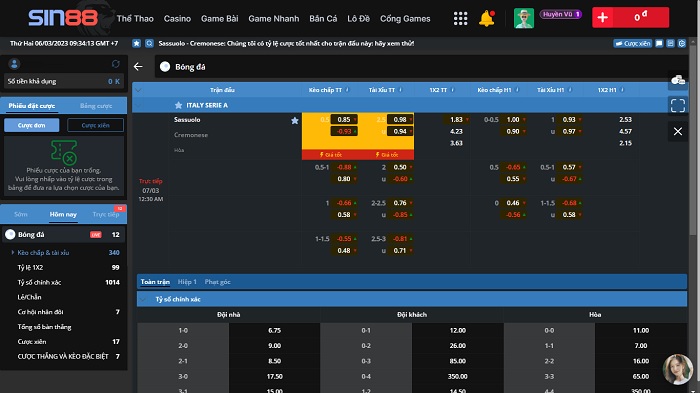Click the search icon in ticker bar
This screenshot has height=393, width=700.
[x=149, y=43]
